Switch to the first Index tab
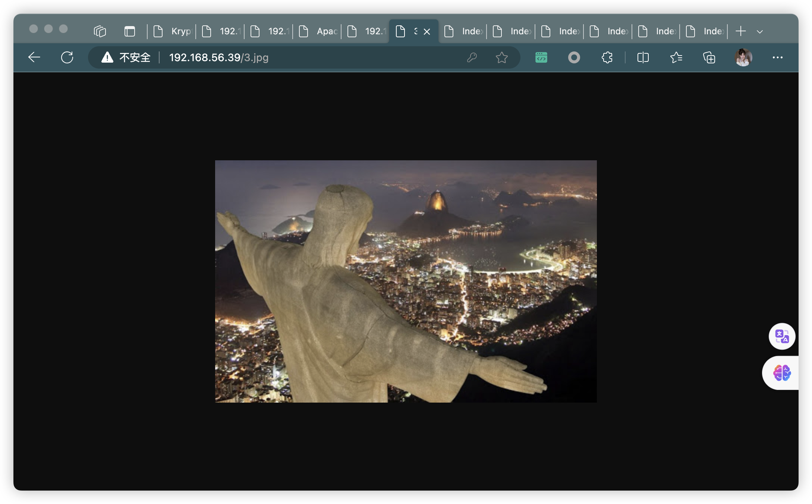 tap(463, 31)
